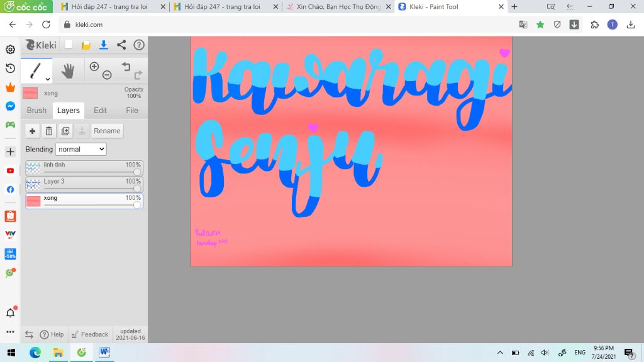Select the Hand pan tool

tap(68, 70)
